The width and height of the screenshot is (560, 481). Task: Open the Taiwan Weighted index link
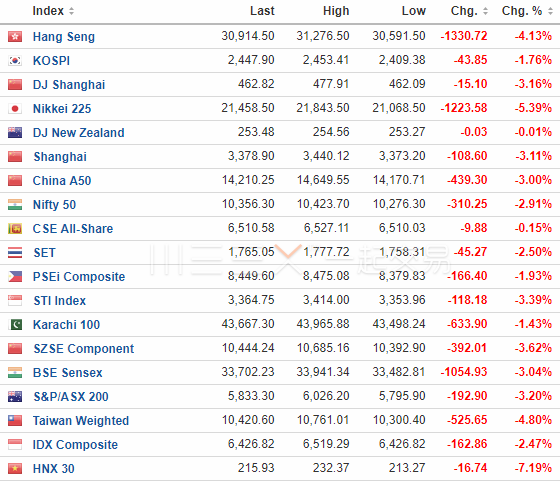81,421
